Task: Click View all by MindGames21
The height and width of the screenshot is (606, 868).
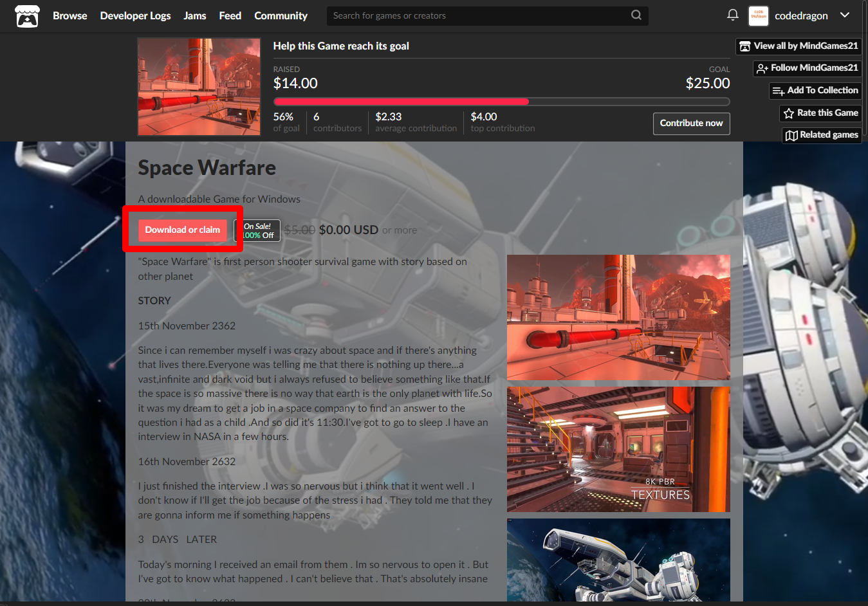Action: coord(799,46)
